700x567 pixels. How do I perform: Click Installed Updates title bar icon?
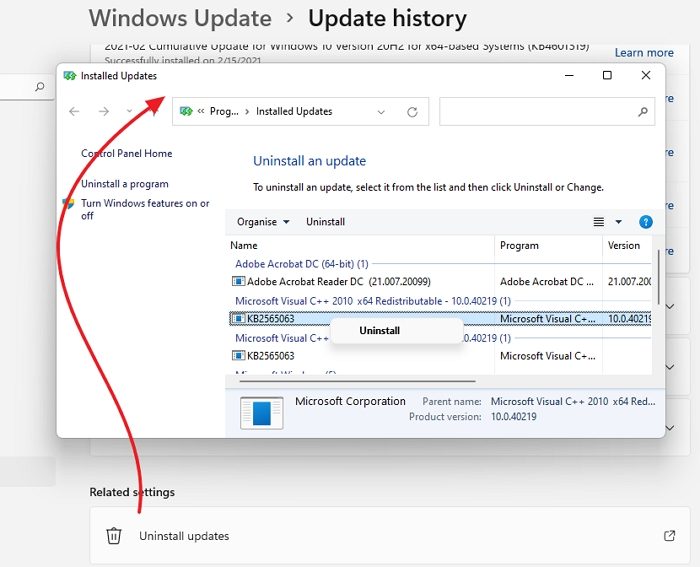point(69,76)
